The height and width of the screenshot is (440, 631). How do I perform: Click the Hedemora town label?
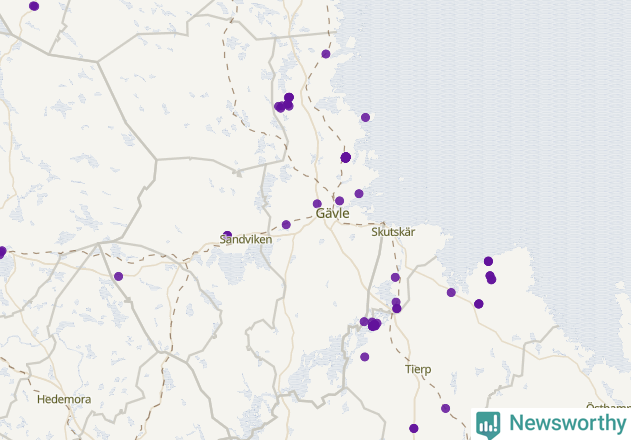click(x=64, y=399)
